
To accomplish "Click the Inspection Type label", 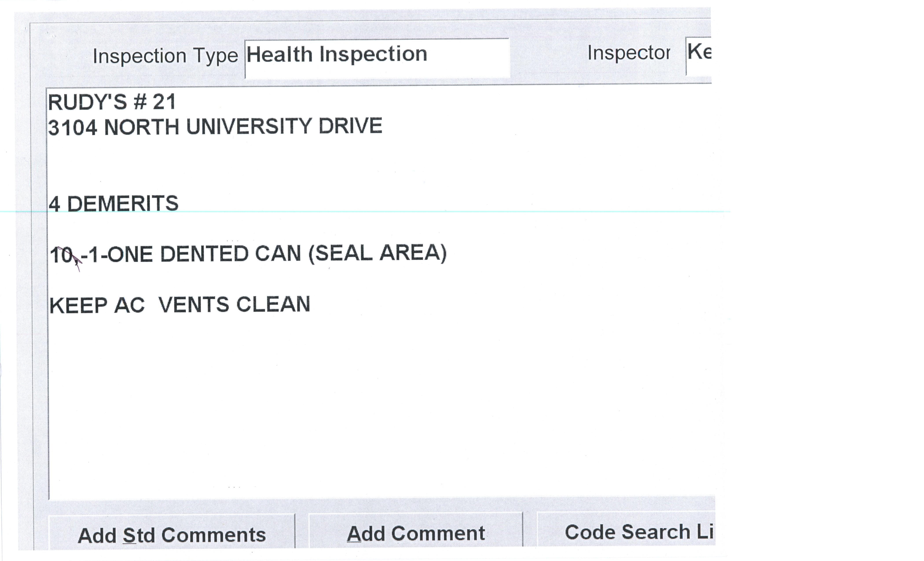I will pos(165,56).
